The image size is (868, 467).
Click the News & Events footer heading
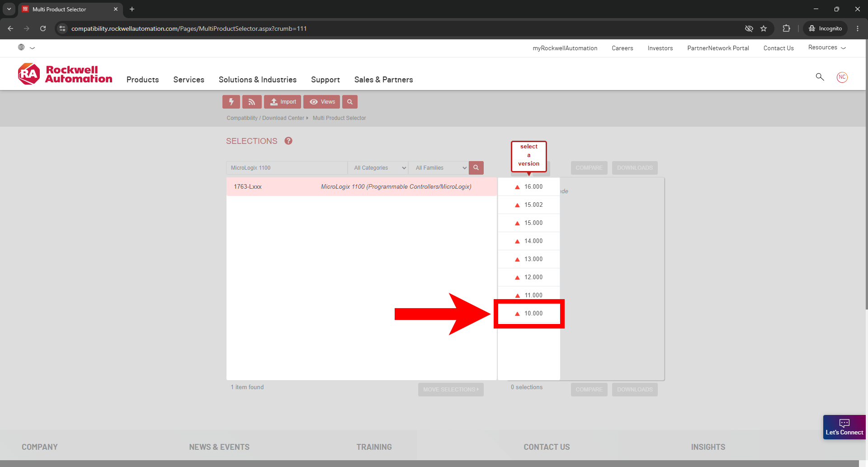tap(219, 447)
